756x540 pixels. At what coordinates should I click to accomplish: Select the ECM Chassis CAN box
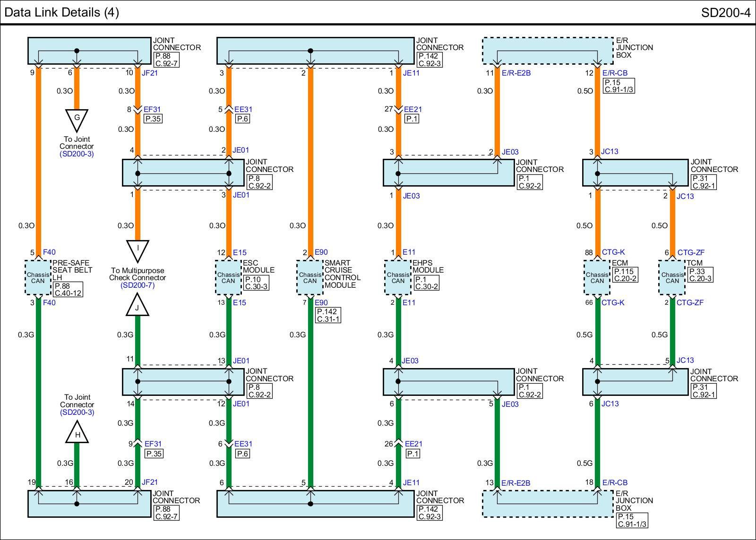coord(597,277)
